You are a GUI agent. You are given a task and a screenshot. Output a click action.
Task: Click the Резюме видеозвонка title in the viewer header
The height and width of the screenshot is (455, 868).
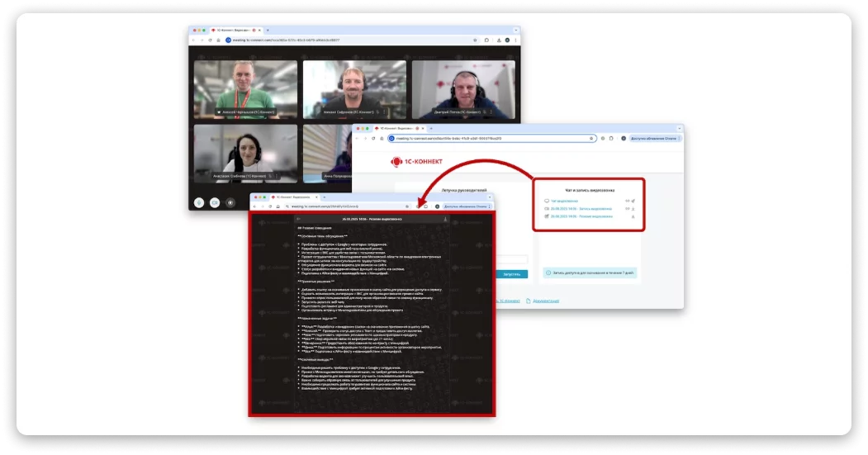[x=372, y=219]
